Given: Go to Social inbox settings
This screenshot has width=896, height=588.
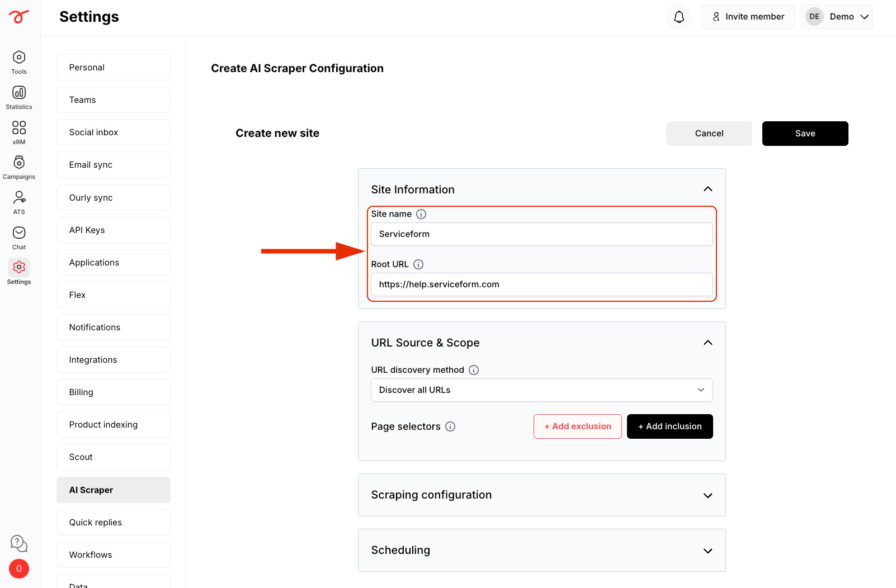Looking at the screenshot, I should (114, 132).
